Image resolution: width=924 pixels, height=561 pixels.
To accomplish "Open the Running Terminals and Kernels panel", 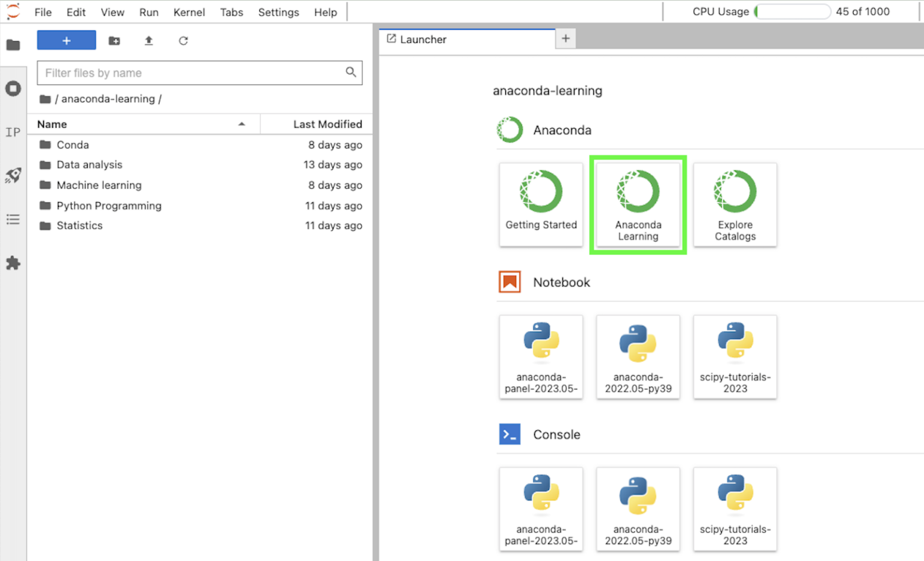I will [13, 88].
